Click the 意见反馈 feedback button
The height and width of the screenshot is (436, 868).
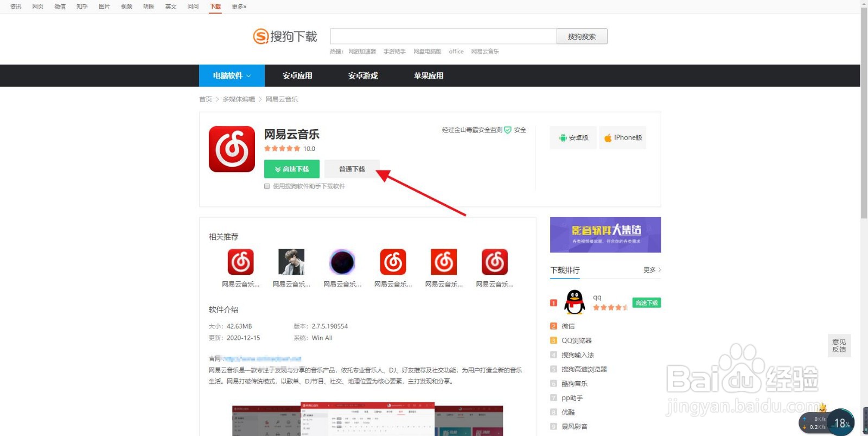click(x=839, y=345)
